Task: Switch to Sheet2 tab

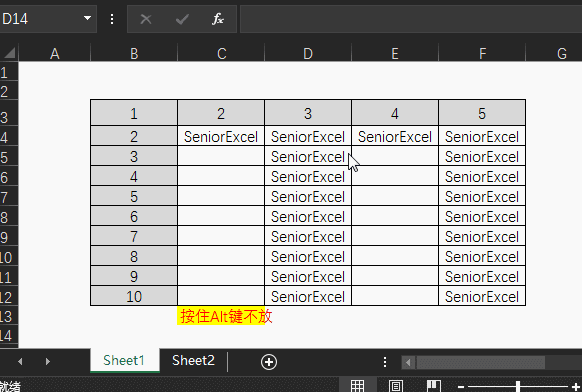Action: coord(193,360)
